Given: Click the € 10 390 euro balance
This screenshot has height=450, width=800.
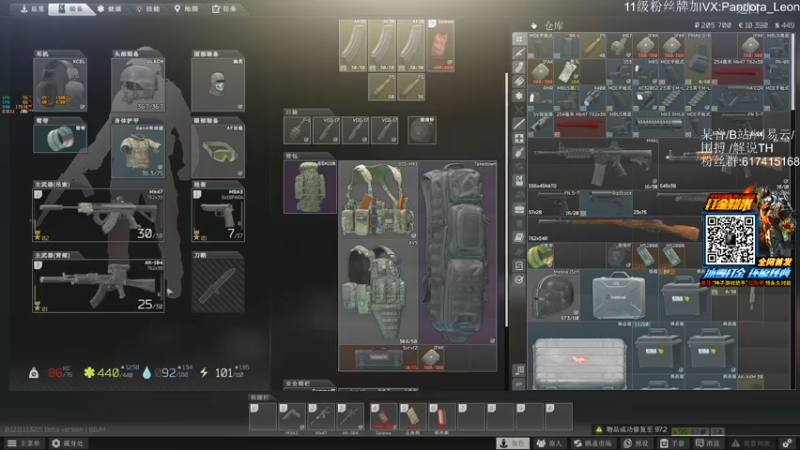Looking at the screenshot, I should click(753, 25).
